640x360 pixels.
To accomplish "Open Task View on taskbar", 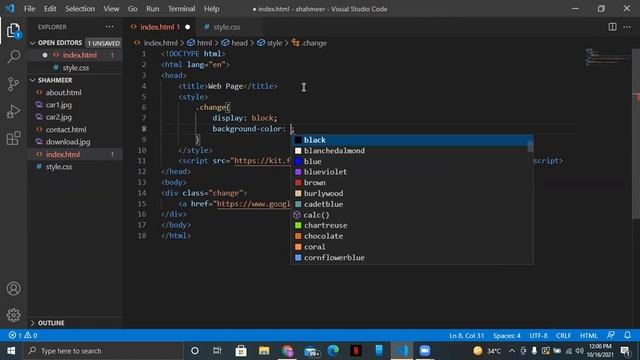I will pyautogui.click(x=217, y=351).
